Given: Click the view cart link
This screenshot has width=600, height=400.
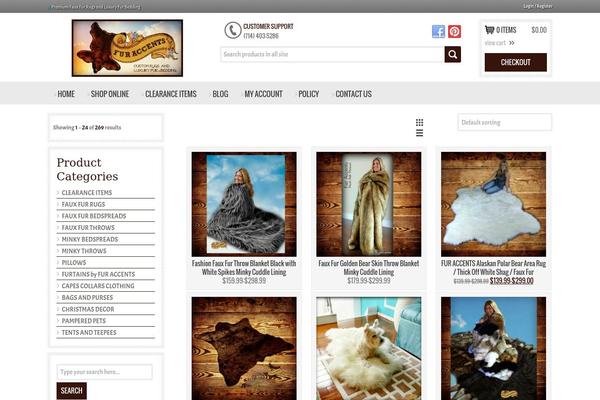Looking at the screenshot, I should click(499, 43).
